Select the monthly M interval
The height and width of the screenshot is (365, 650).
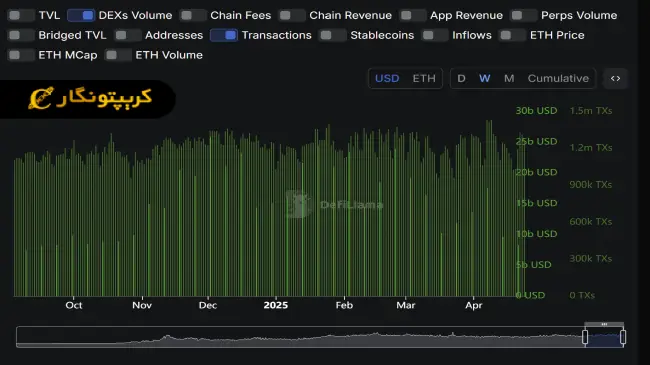coord(509,78)
